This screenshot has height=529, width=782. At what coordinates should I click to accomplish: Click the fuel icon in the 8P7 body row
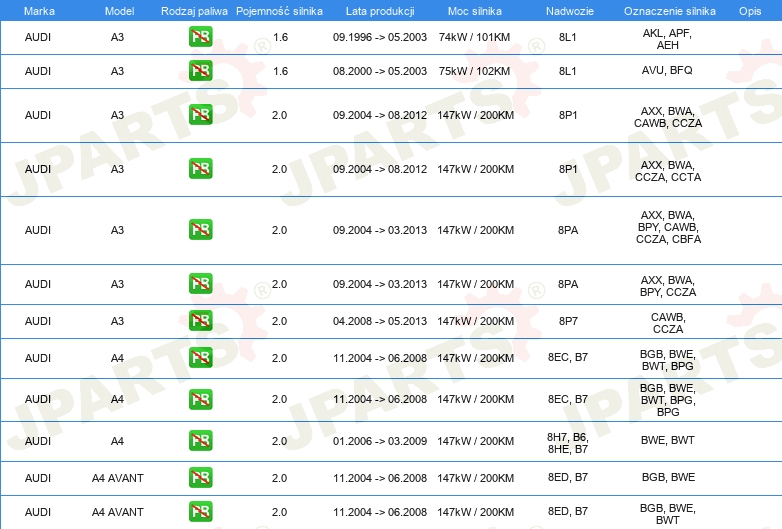200,321
